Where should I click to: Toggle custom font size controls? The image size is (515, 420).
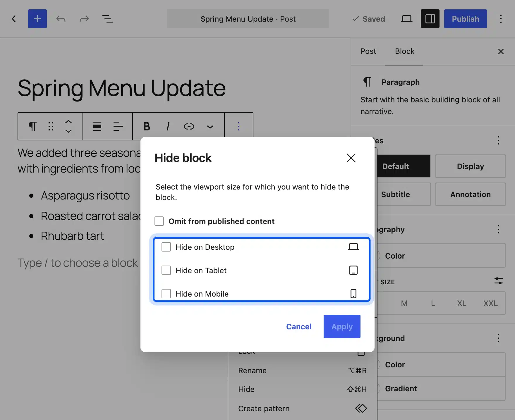499,281
